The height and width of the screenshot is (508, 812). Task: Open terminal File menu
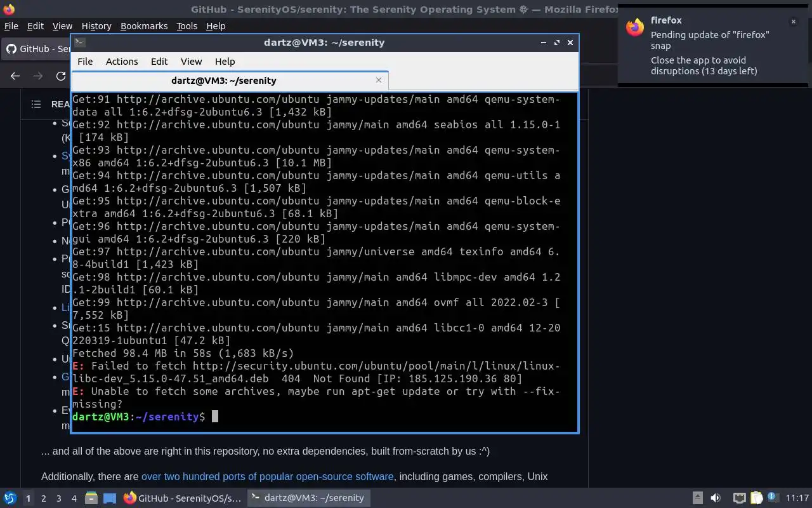[x=85, y=62]
